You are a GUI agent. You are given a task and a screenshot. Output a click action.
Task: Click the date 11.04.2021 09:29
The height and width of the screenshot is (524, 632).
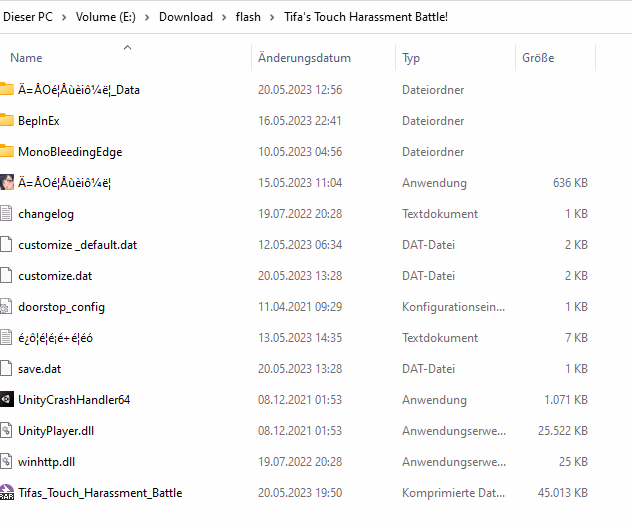300,307
